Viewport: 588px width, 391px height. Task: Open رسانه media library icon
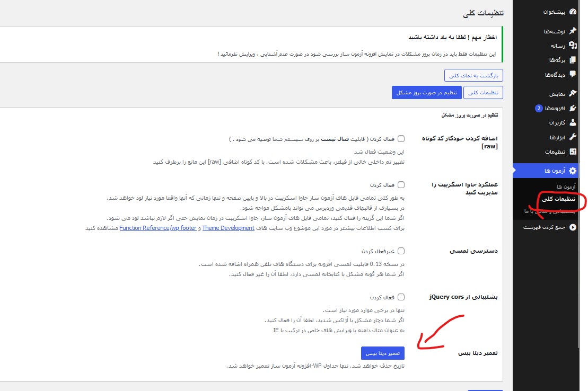point(573,46)
